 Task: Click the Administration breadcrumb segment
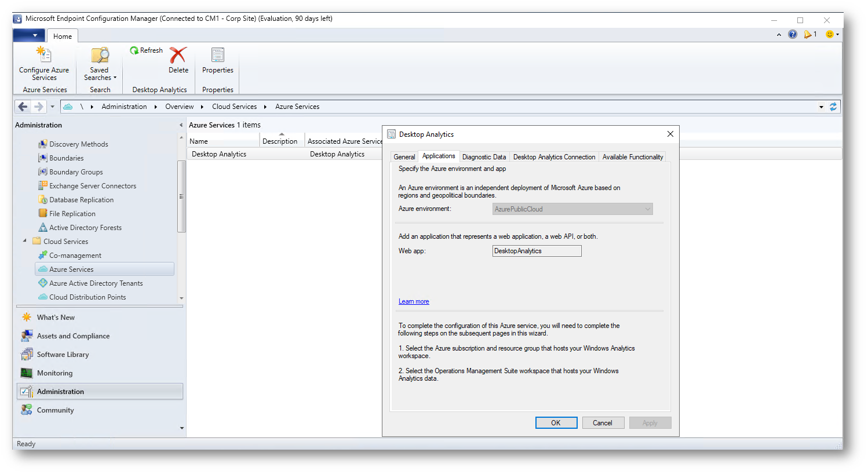(x=124, y=107)
